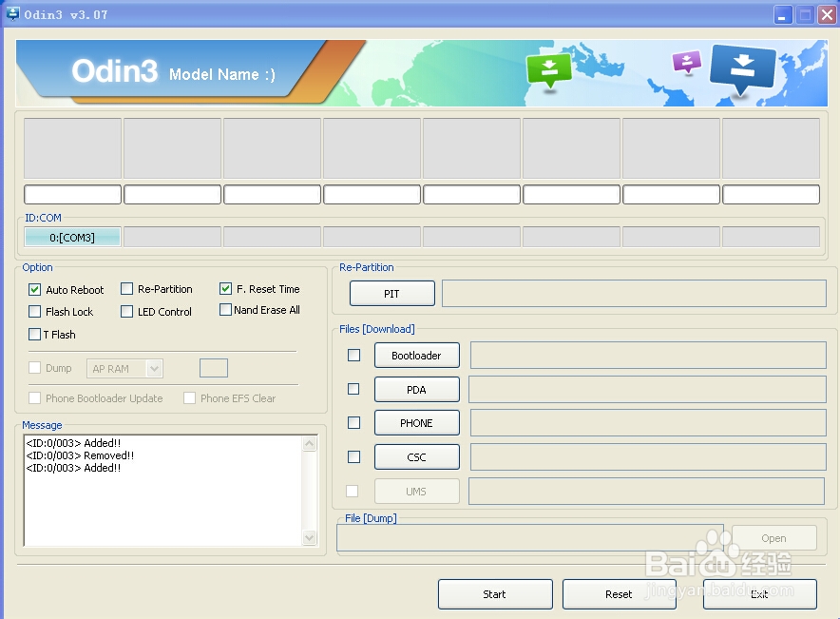The height and width of the screenshot is (619, 840).
Task: Click the File [Dump] path field
Action: point(530,537)
